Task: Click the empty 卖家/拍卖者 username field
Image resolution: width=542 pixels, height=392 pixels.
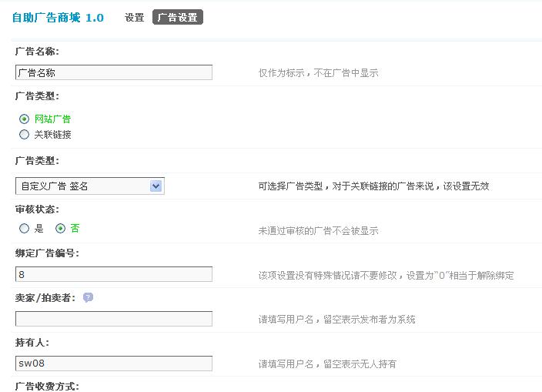Action: [x=113, y=319]
